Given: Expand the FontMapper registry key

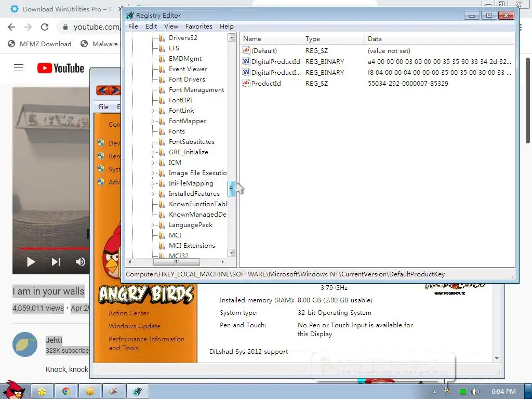Looking at the screenshot, I should click(x=153, y=122).
